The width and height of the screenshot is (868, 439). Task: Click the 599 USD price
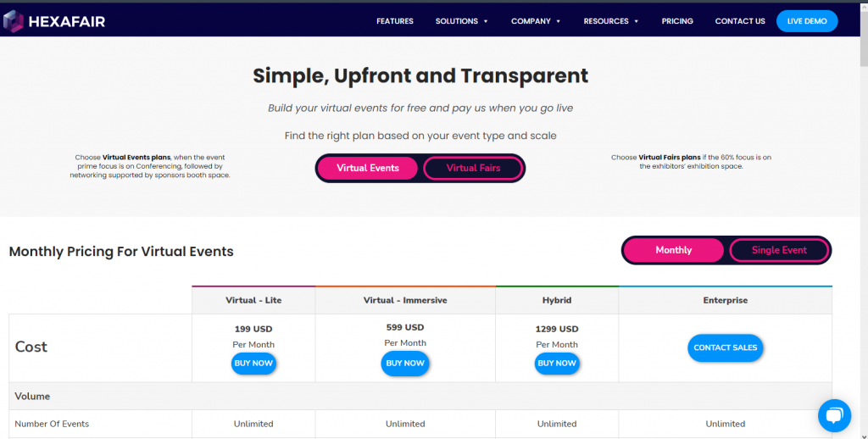tap(405, 327)
